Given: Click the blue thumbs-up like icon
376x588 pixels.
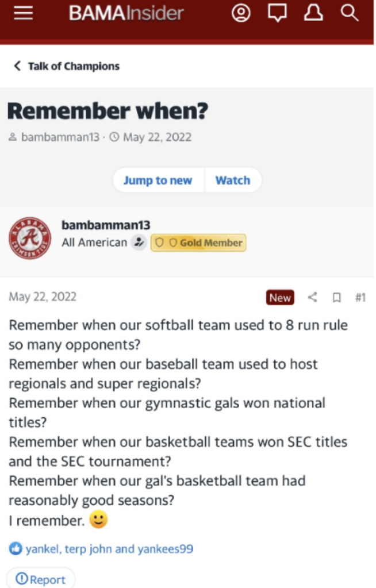Looking at the screenshot, I should click(15, 549).
